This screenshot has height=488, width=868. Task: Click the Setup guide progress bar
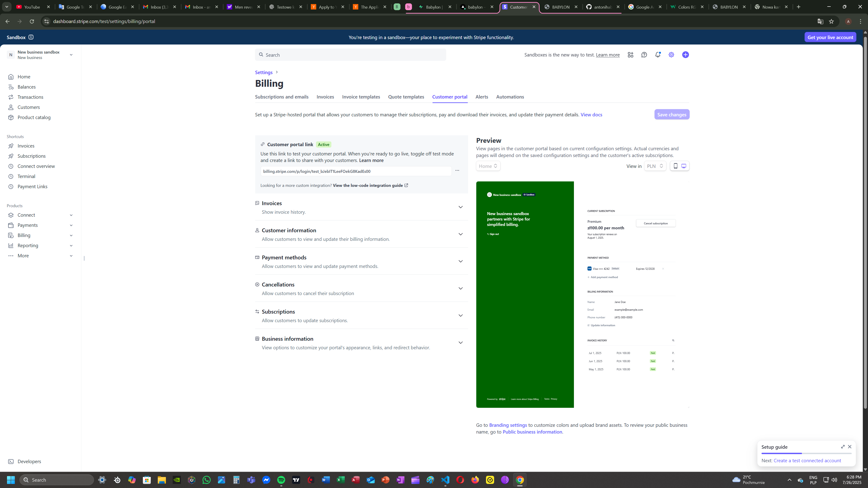pos(806,453)
